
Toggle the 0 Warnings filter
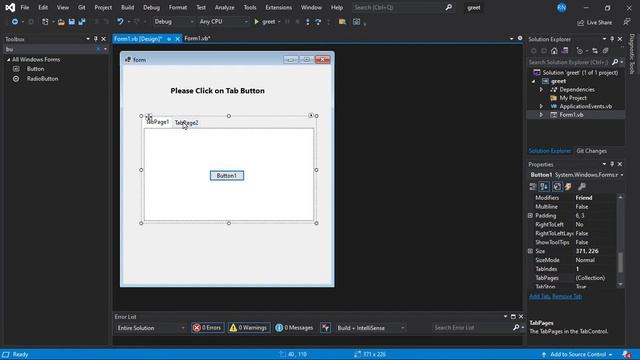(x=249, y=328)
